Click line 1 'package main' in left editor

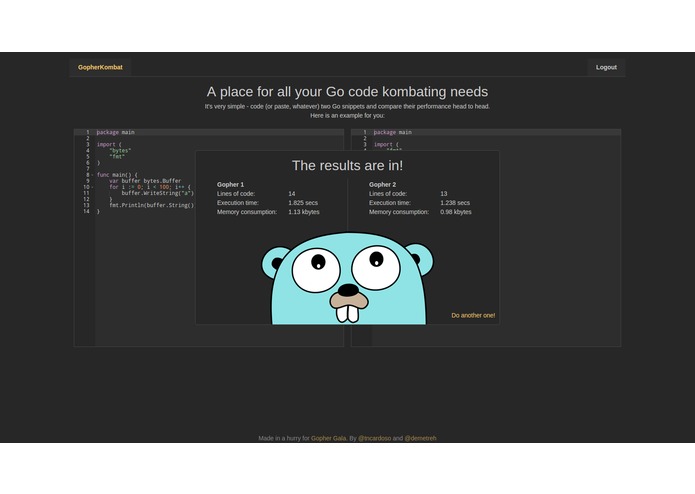pyautogui.click(x=115, y=132)
